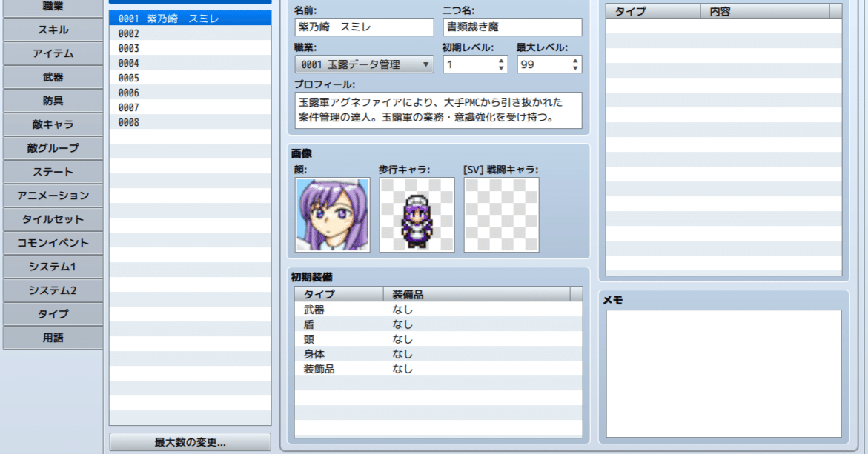Increase 初期レベル using the up arrow
Screen dimensions: 868x454
[500, 61]
